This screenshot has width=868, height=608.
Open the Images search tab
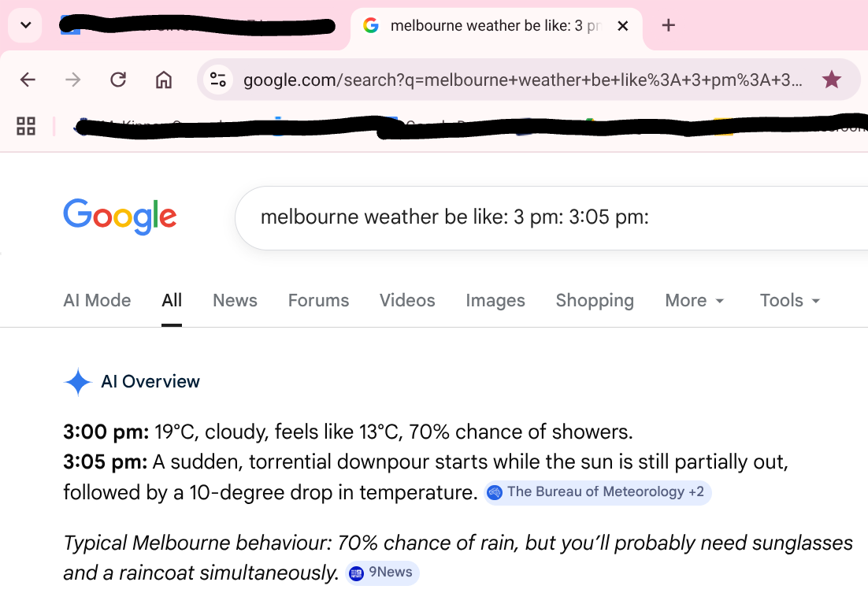pyautogui.click(x=495, y=300)
